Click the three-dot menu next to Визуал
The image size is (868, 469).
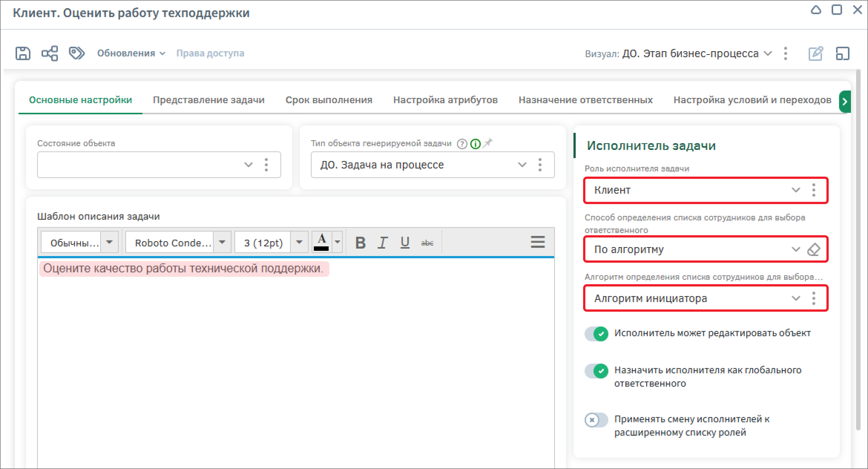[x=785, y=53]
